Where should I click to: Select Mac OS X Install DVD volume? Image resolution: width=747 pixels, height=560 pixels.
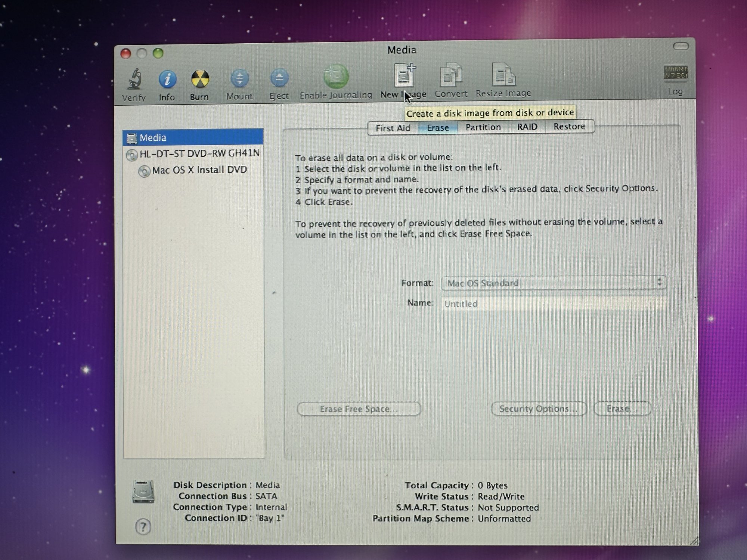click(x=199, y=170)
